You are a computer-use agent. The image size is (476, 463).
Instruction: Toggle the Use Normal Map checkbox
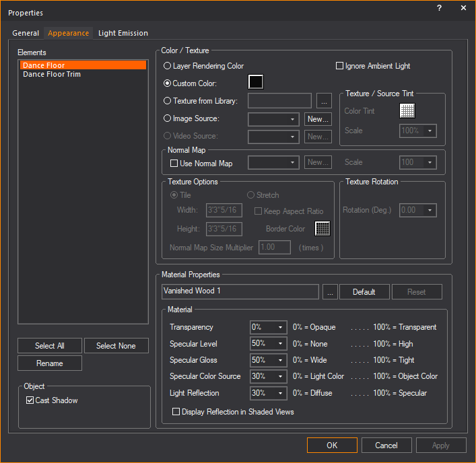174,164
